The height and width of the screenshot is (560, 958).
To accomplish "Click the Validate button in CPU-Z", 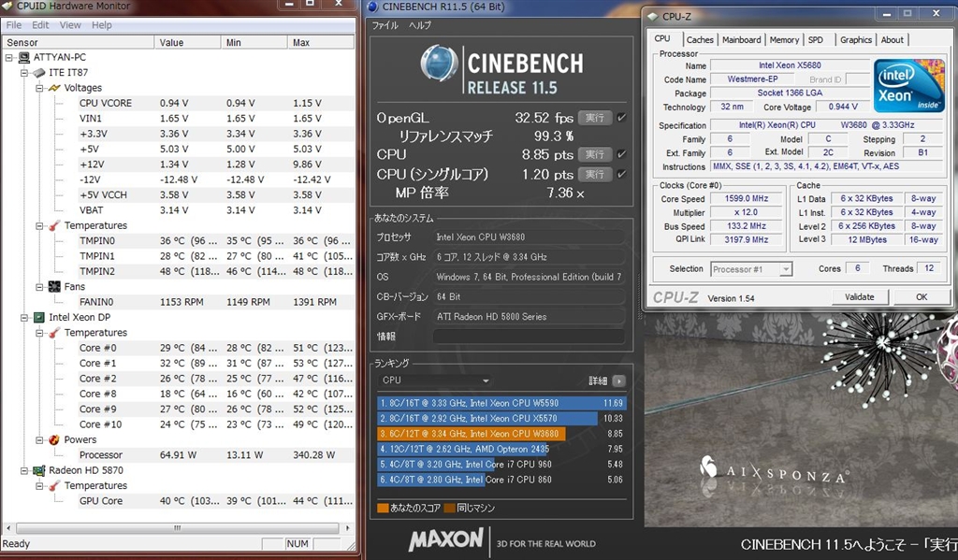I will [x=859, y=297].
